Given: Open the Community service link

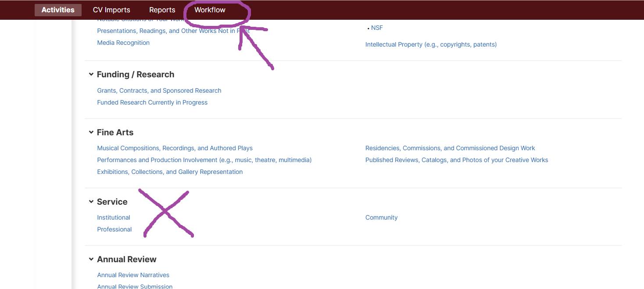Looking at the screenshot, I should (x=381, y=217).
